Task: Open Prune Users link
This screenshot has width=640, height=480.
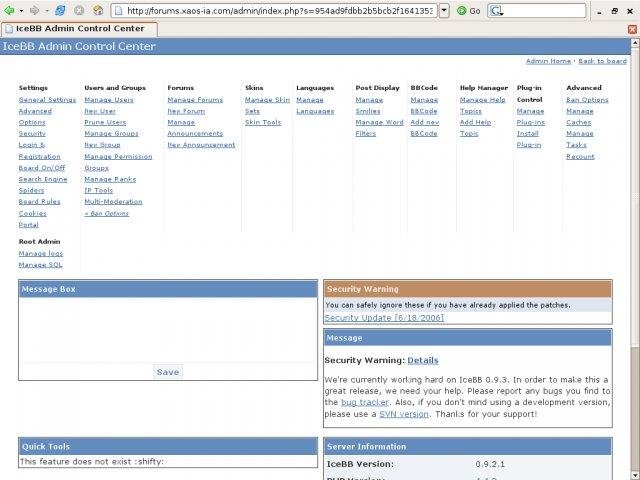Action: click(105, 122)
